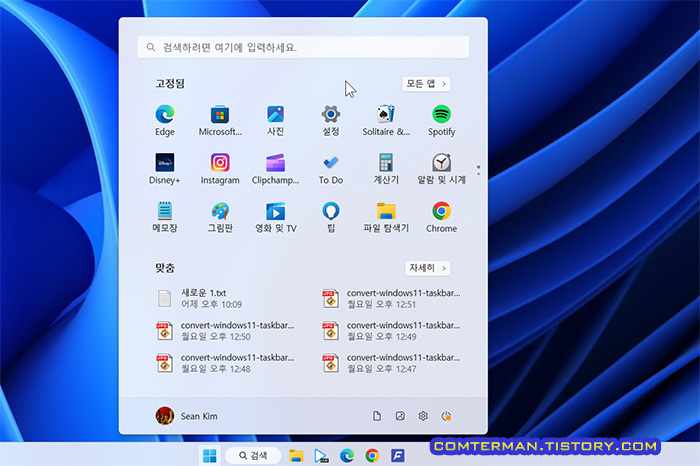Click the Windows Start button on taskbar

[209, 456]
